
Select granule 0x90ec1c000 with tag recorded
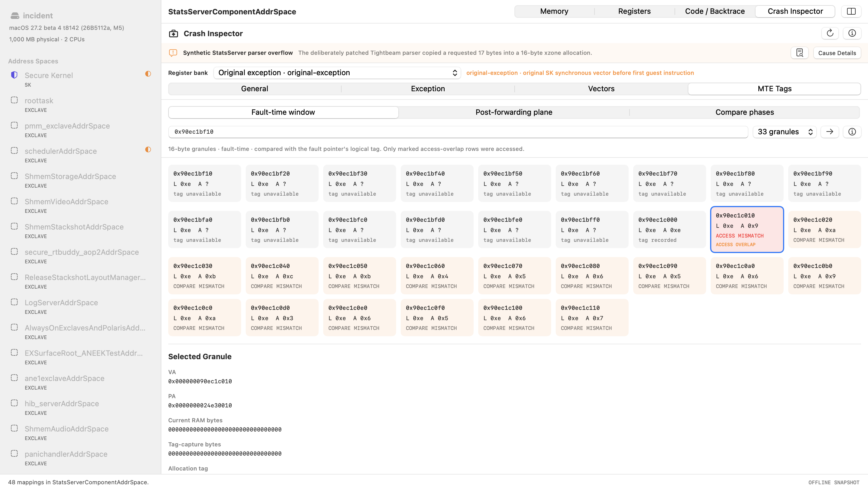(x=669, y=230)
